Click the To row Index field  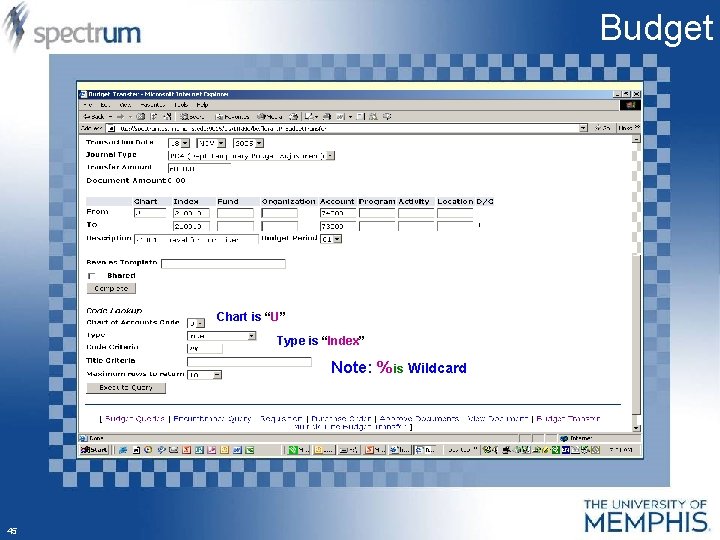coord(191,226)
